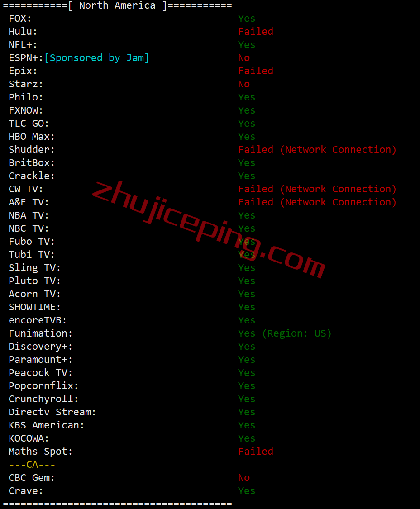
Task: Select the Peacock TV label
Action: (40, 373)
